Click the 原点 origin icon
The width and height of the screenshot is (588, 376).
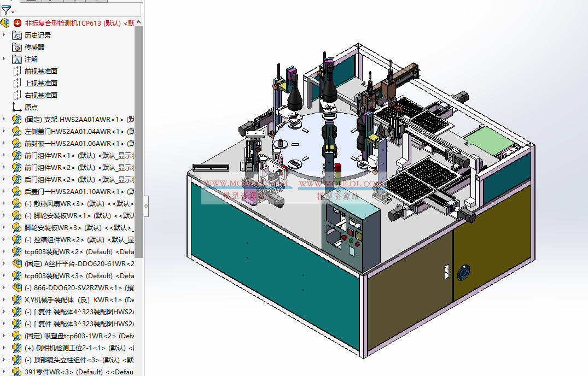17,108
